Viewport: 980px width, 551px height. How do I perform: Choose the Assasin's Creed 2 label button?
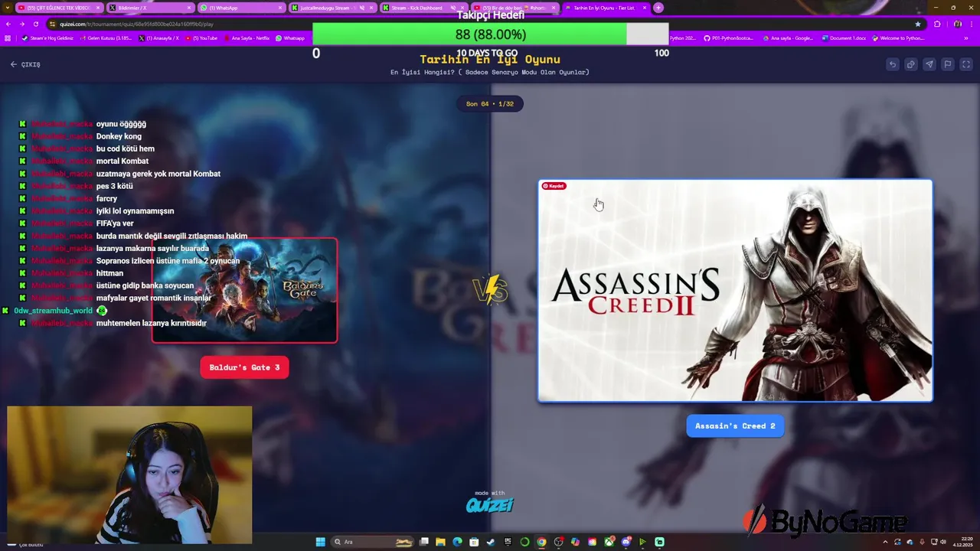pyautogui.click(x=735, y=426)
